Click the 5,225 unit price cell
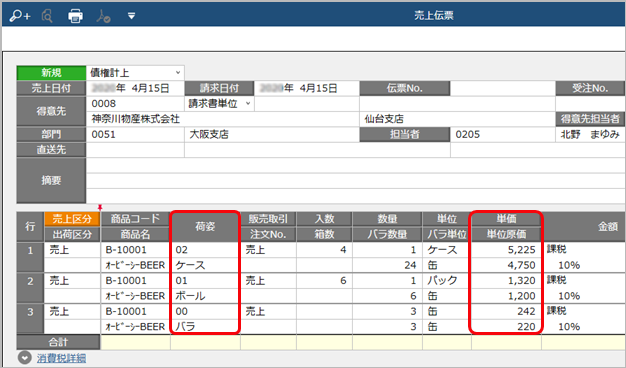 coord(506,250)
